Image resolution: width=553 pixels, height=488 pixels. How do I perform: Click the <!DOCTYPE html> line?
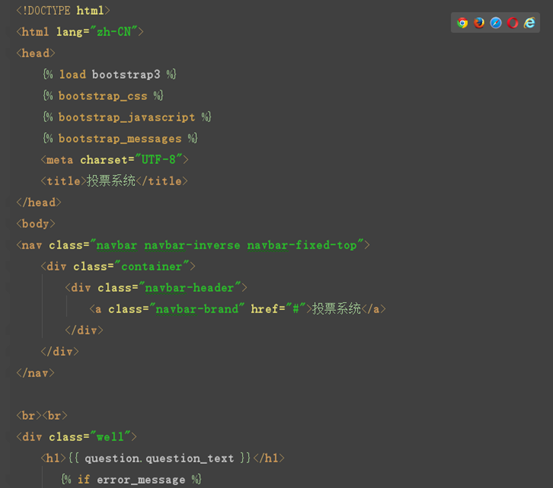point(63,11)
